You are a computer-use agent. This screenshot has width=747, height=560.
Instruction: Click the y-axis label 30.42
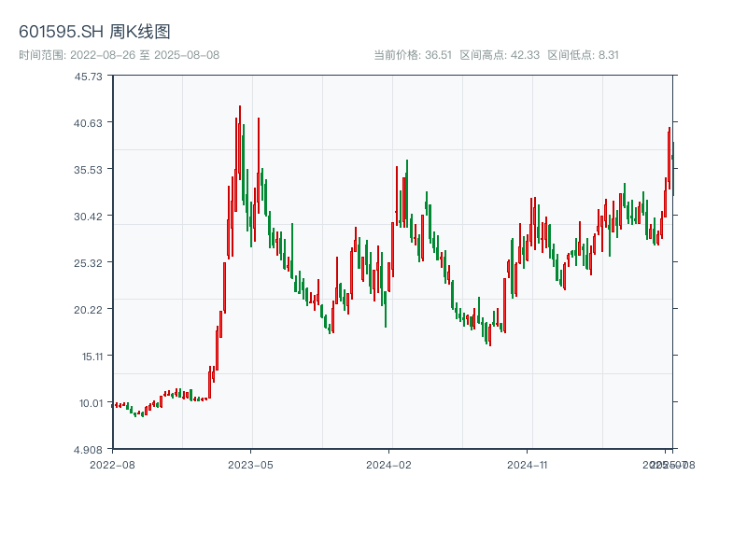pos(88,217)
